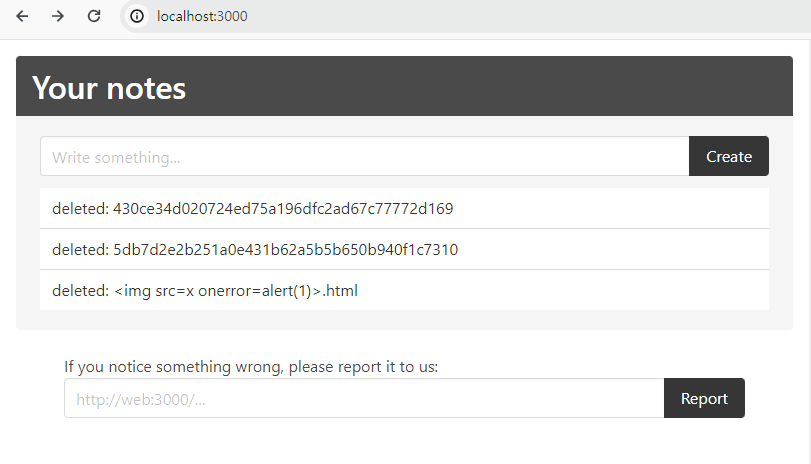The image size is (811, 464).
Task: Select the note starting with 430ce34d
Action: coord(404,208)
